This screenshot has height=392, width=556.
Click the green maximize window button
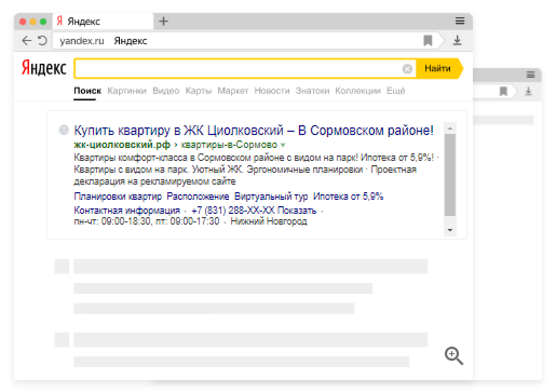(43, 22)
